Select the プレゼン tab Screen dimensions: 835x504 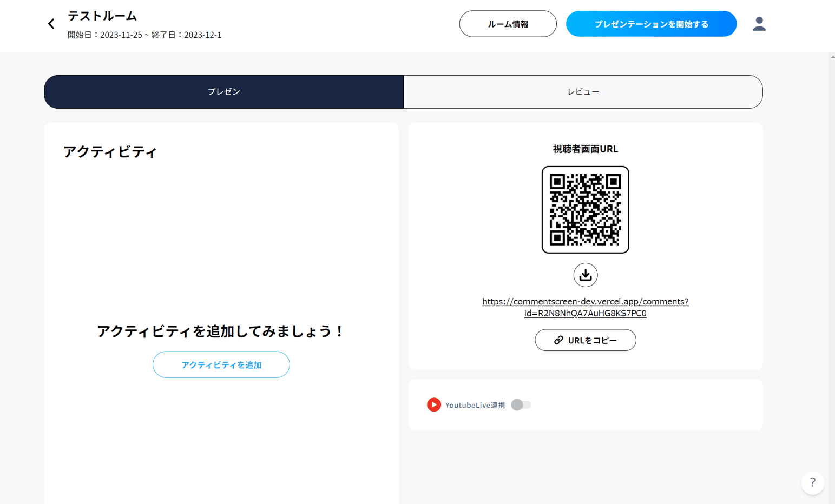click(x=223, y=91)
